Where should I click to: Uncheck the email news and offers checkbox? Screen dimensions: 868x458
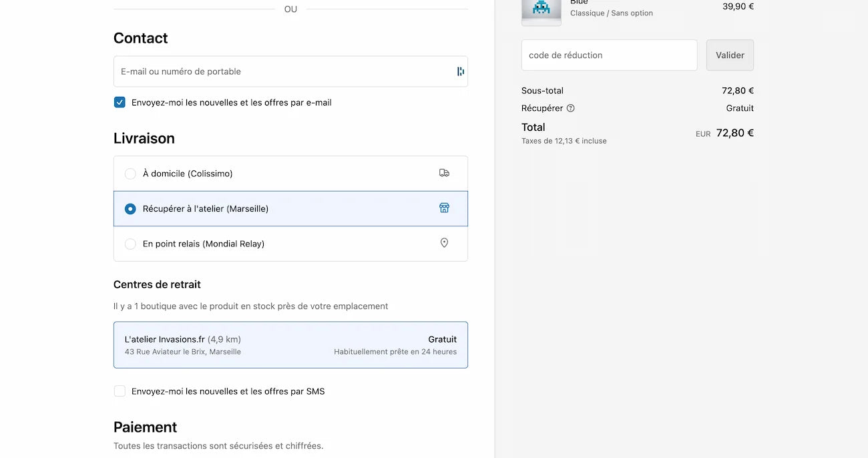click(x=120, y=102)
